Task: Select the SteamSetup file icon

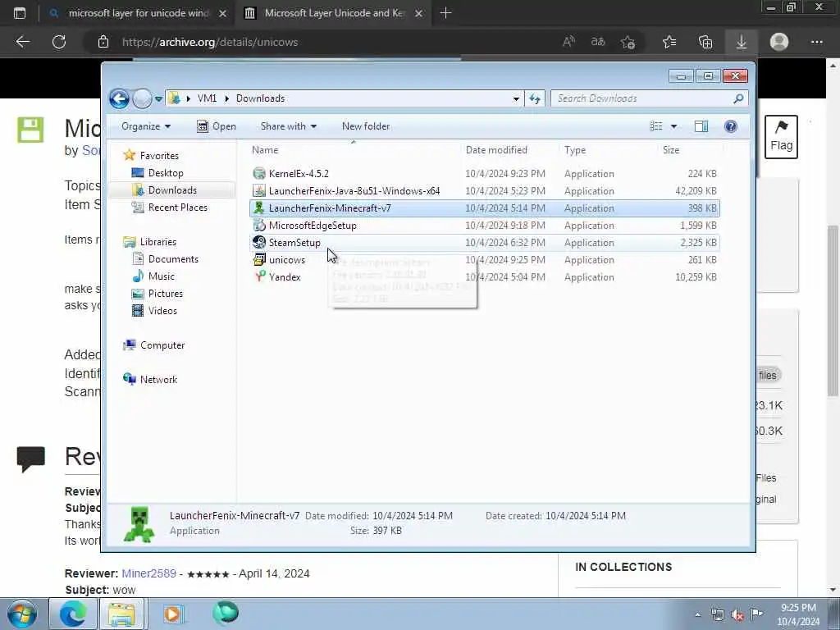Action: [x=259, y=242]
